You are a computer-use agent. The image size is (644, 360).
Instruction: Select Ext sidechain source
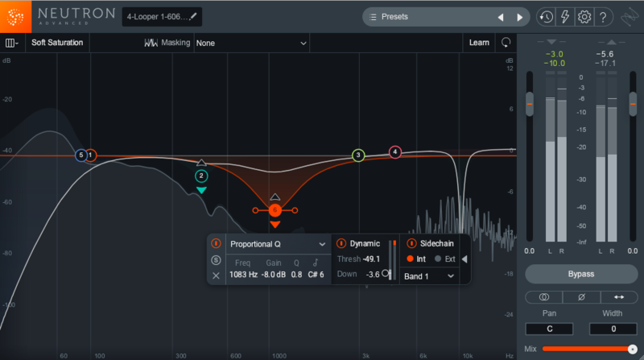pos(438,259)
